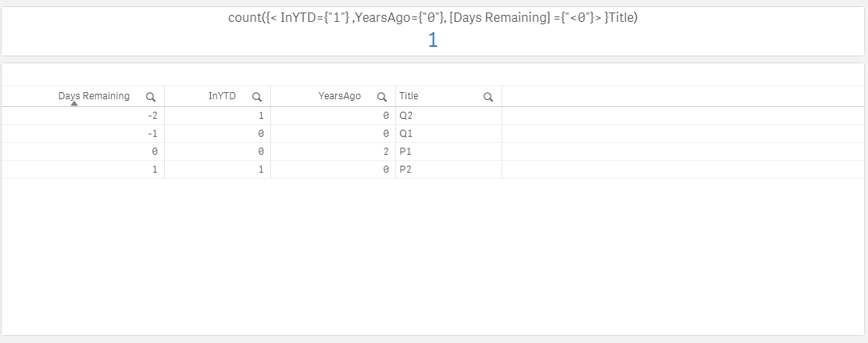Viewport: 868px width, 343px height.
Task: Click the InYTD column header
Action: coord(222,96)
